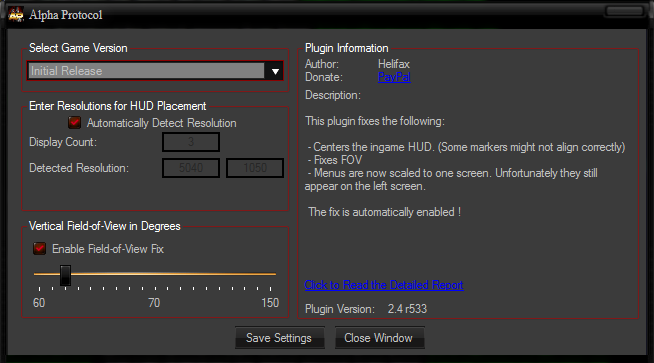Click the Close Window button
Viewport: 654px width, 363px height.
tap(379, 338)
